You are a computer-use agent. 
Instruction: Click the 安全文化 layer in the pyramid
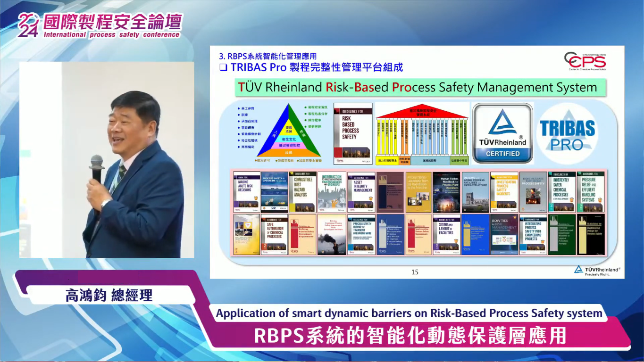(x=289, y=140)
